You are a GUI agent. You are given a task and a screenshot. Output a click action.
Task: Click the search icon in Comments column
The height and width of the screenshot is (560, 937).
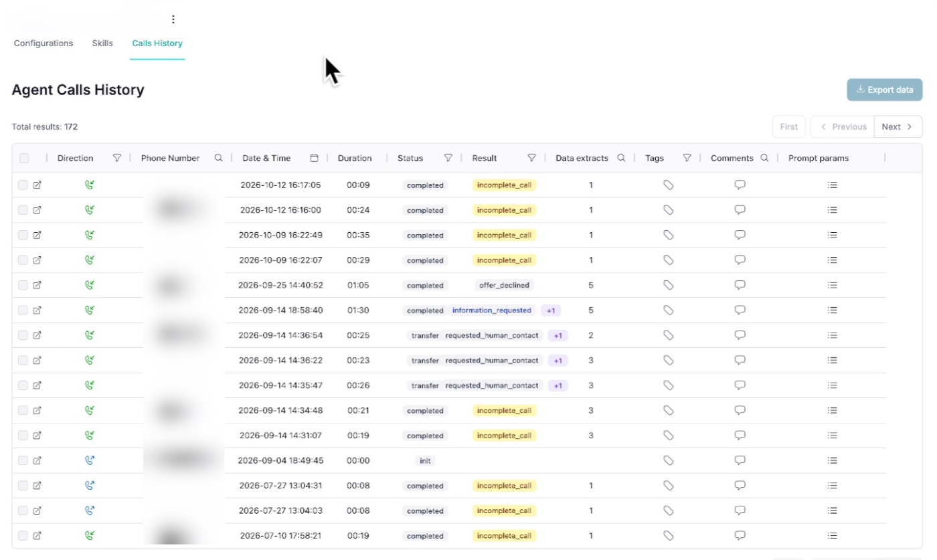765,159
